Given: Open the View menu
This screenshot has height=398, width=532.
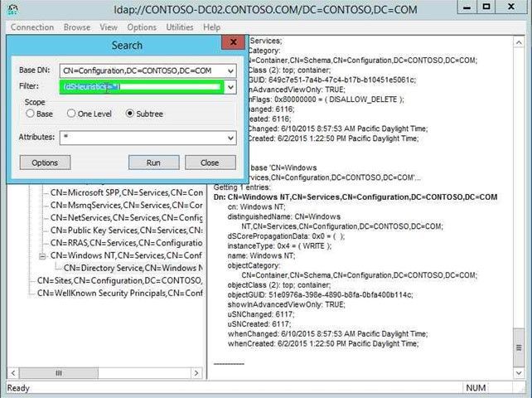Looking at the screenshot, I should point(109,27).
